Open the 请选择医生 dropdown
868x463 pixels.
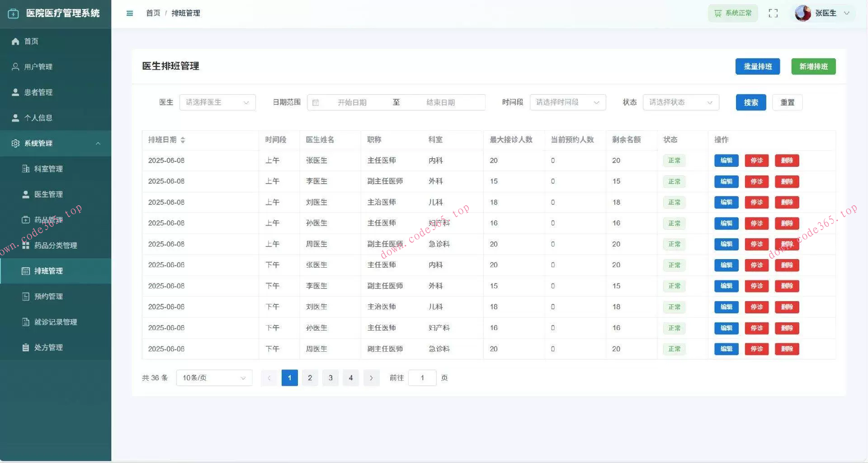[x=217, y=102]
